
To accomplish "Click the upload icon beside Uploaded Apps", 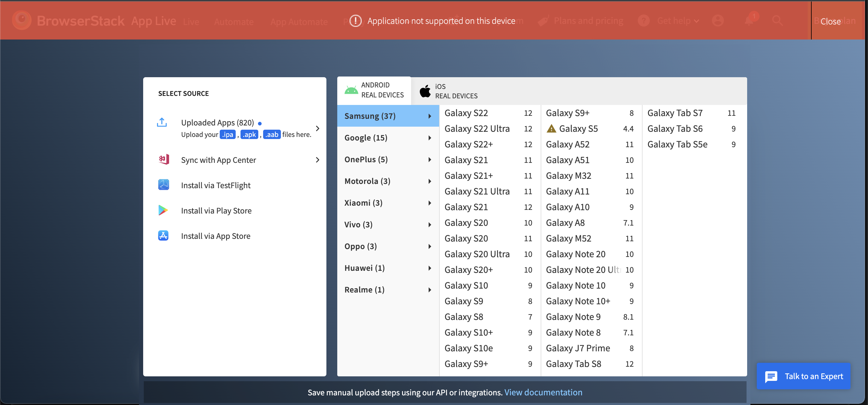I will tap(162, 122).
